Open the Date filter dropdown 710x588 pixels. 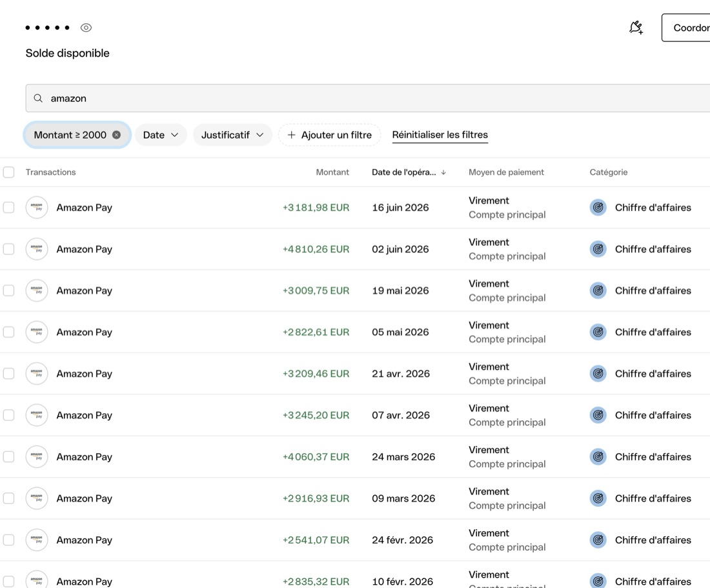click(x=161, y=135)
